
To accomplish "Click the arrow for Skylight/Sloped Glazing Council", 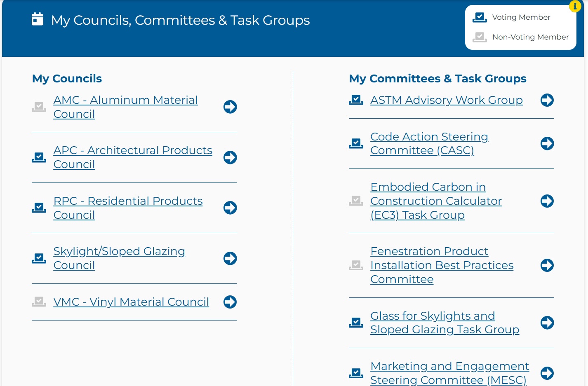I will (230, 258).
